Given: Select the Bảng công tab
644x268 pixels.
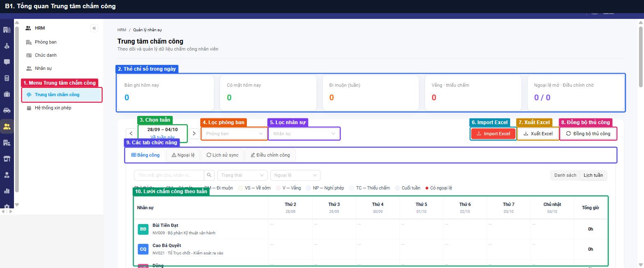Looking at the screenshot, I should pyautogui.click(x=145, y=155).
